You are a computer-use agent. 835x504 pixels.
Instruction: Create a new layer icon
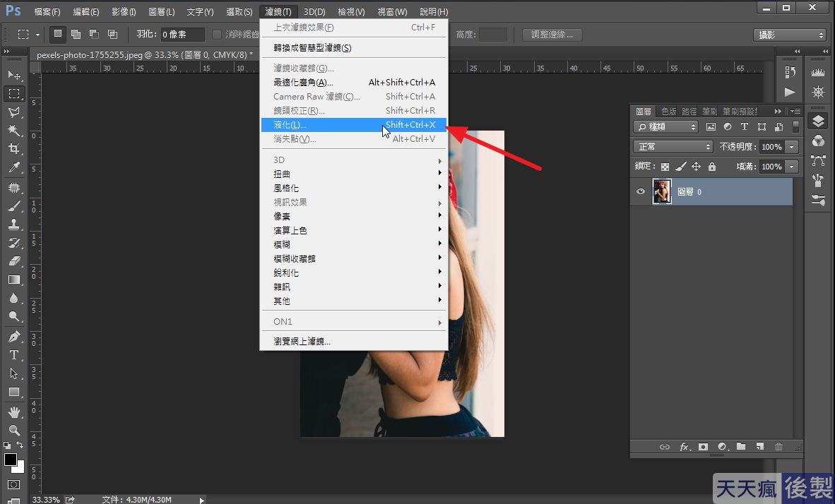pyautogui.click(x=760, y=447)
